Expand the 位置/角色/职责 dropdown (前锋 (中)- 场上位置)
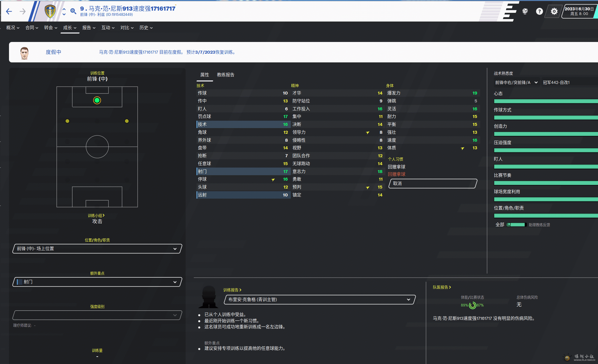This screenshot has height=364, width=598. (x=97, y=248)
